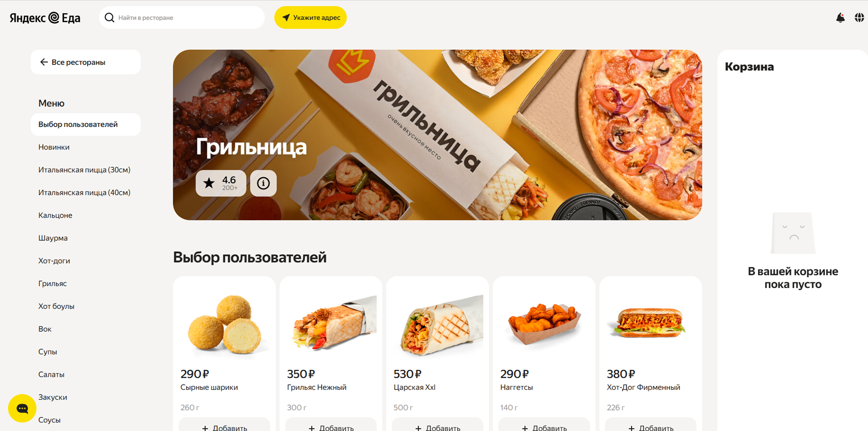The height and width of the screenshot is (431, 868).
Task: Open the Царская Xxl product image
Action: [437, 325]
